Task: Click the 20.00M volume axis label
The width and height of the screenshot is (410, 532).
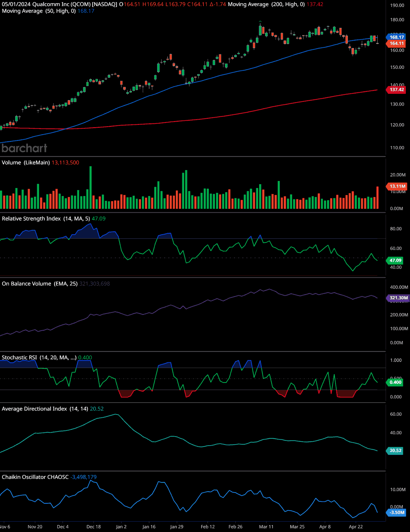Action: click(398, 175)
